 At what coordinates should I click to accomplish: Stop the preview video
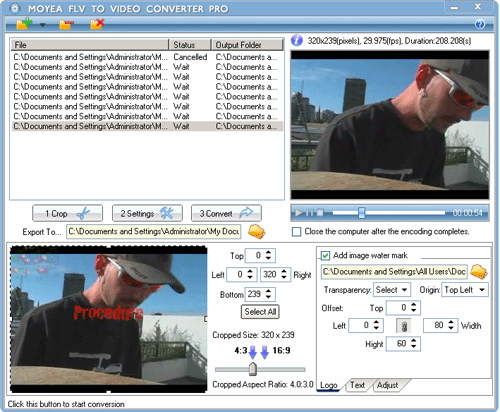[320, 213]
